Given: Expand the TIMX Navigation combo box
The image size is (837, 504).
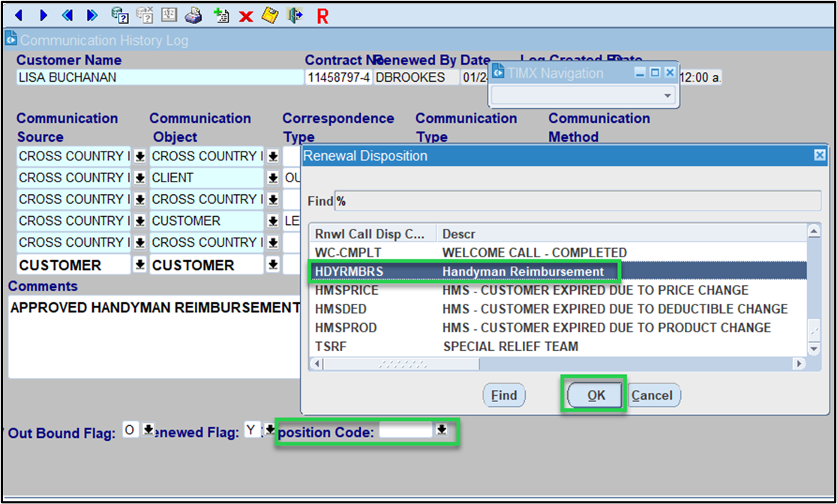Looking at the screenshot, I should pyautogui.click(x=667, y=96).
